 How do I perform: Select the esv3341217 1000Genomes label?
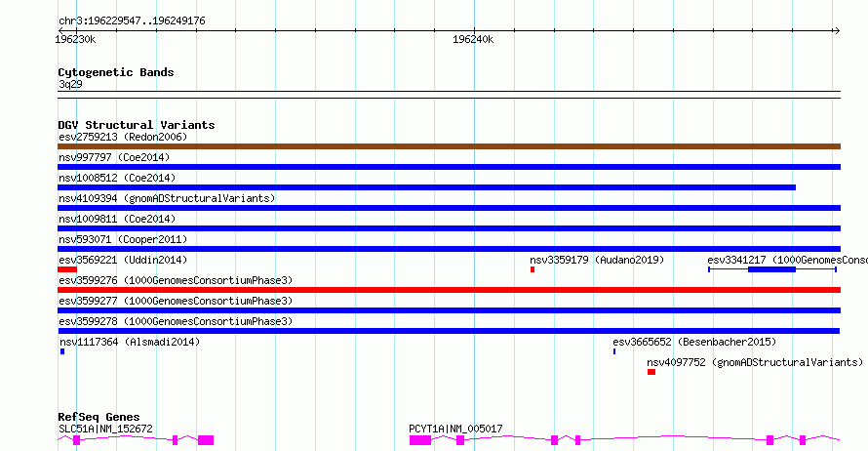point(787,260)
